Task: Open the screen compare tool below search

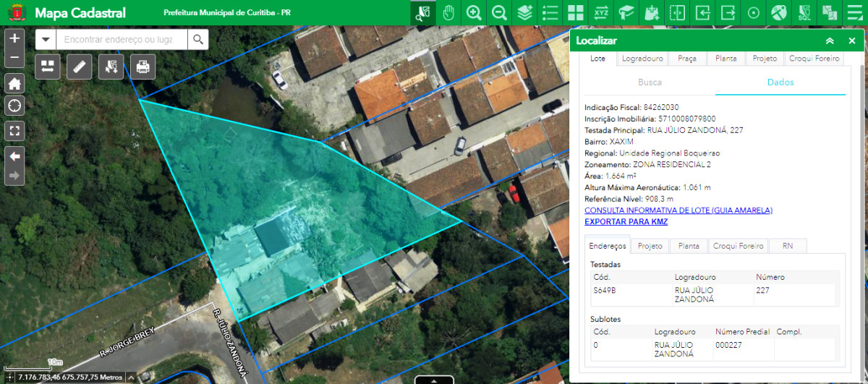Action: coord(48,67)
